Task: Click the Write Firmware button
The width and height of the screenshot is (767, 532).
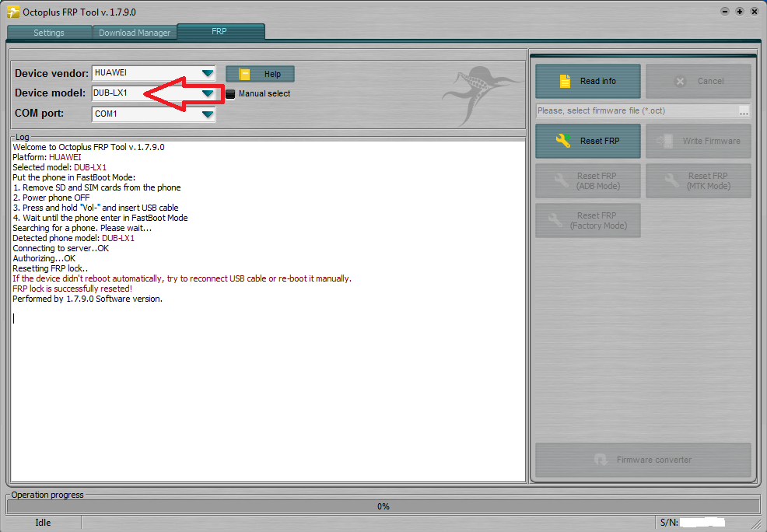Action: coord(698,141)
